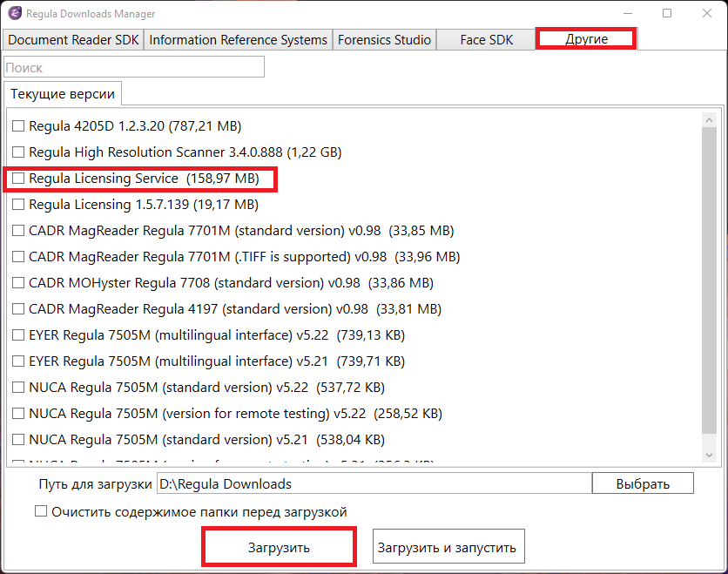Enable Очистить содержимое папки перед загрузкой checkbox
728x574 pixels.
coord(41,511)
